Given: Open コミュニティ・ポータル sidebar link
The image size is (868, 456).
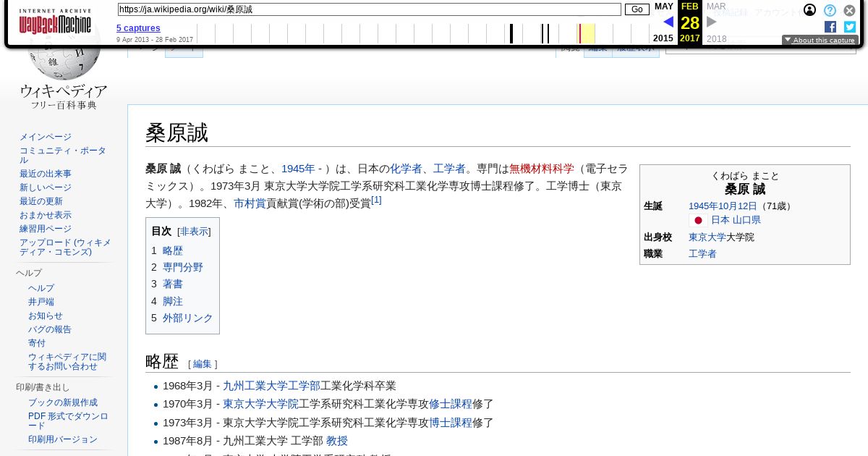Looking at the screenshot, I should (x=63, y=155).
